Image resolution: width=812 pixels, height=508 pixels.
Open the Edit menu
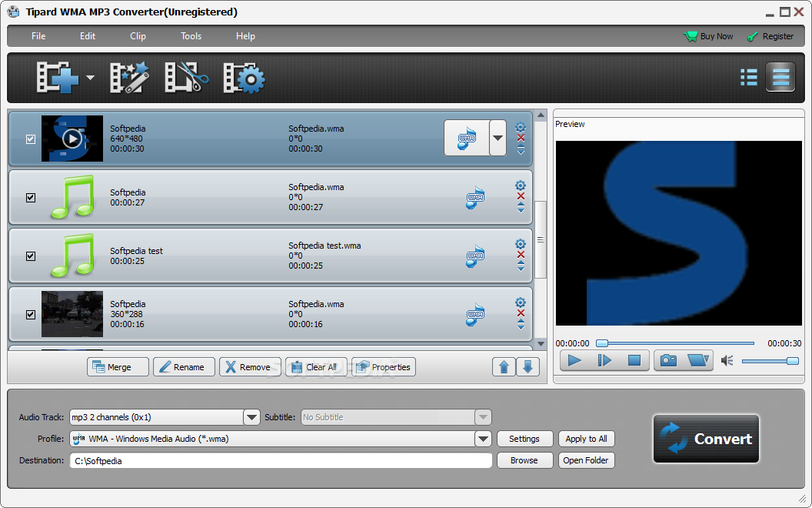click(x=88, y=36)
